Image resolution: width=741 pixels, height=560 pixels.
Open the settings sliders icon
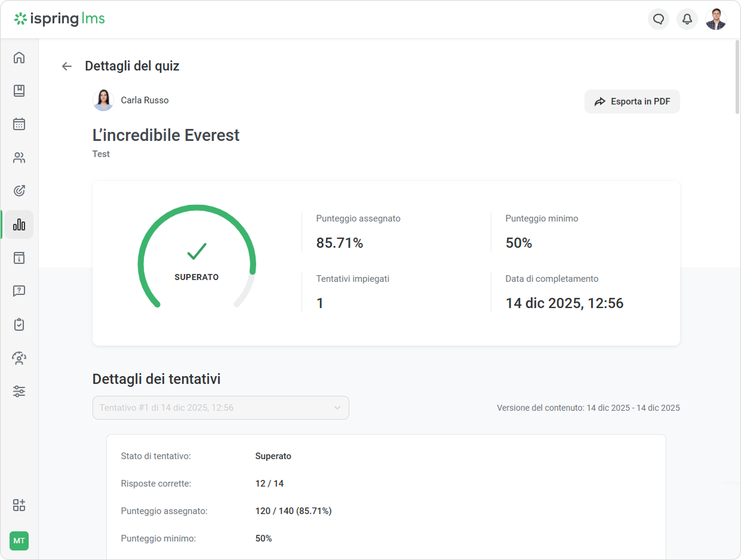tap(19, 392)
